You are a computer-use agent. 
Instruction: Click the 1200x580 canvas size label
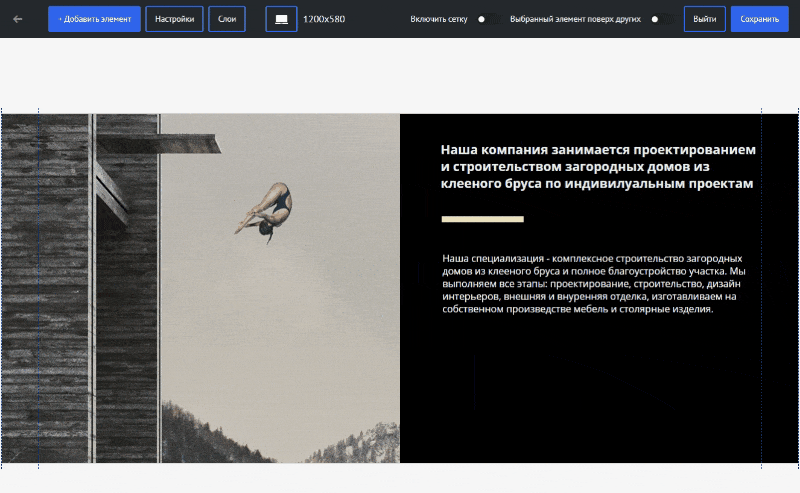[x=324, y=19]
